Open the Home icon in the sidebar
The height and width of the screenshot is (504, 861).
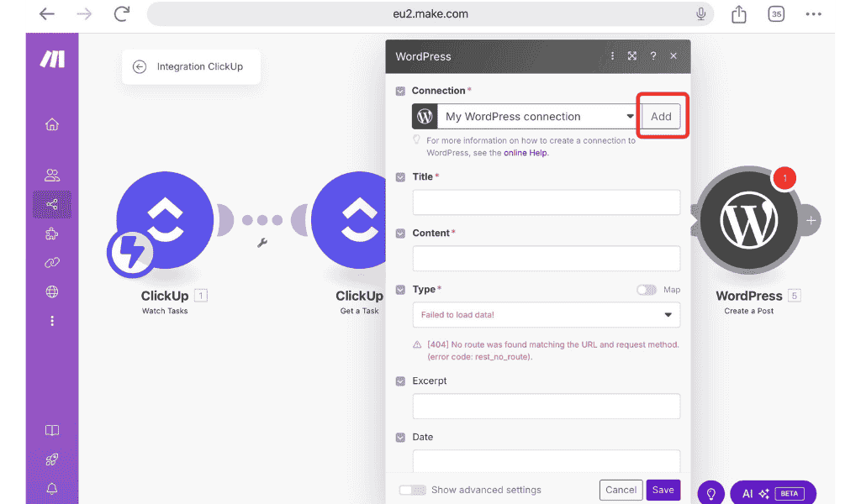pyautogui.click(x=51, y=124)
